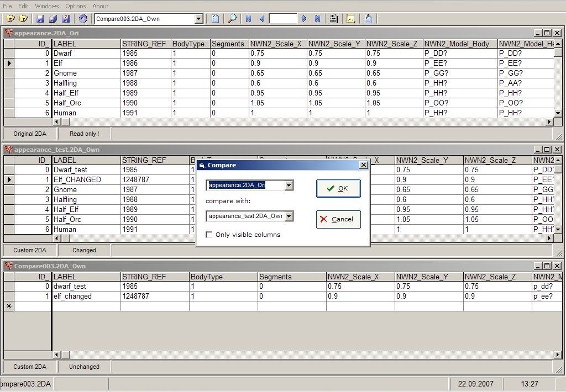Click the magnifying glass search icon
Screen dimensions: 566x392
232,19
